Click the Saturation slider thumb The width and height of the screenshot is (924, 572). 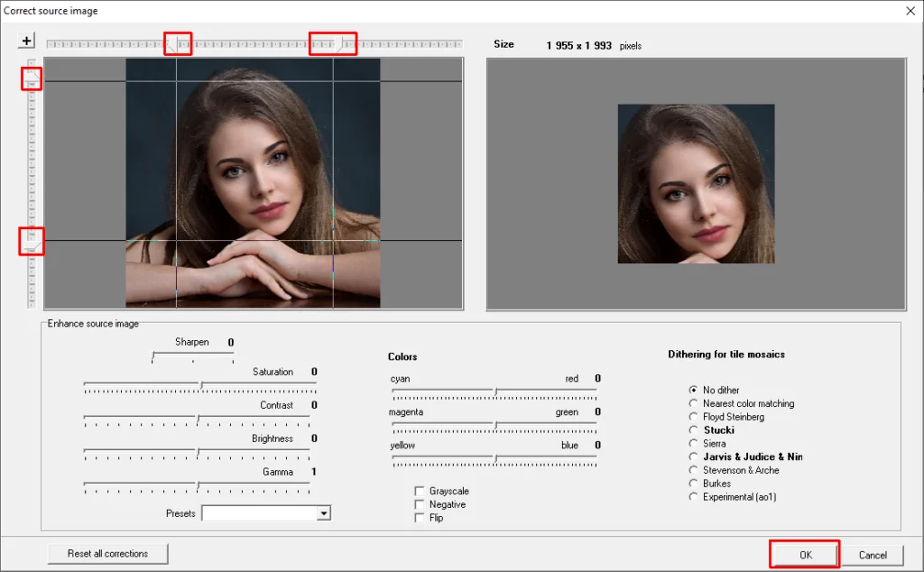(x=201, y=386)
